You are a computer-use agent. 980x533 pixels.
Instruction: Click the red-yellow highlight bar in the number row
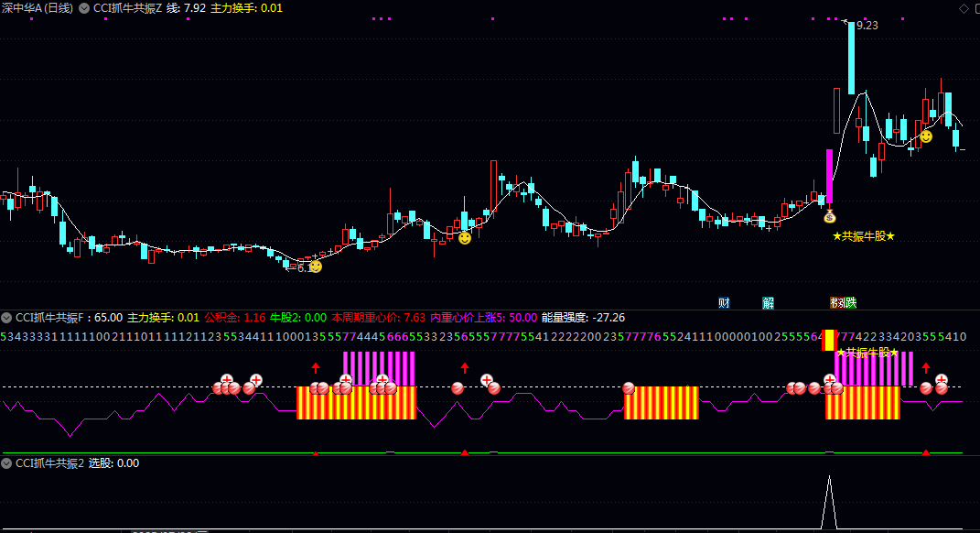tap(829, 341)
